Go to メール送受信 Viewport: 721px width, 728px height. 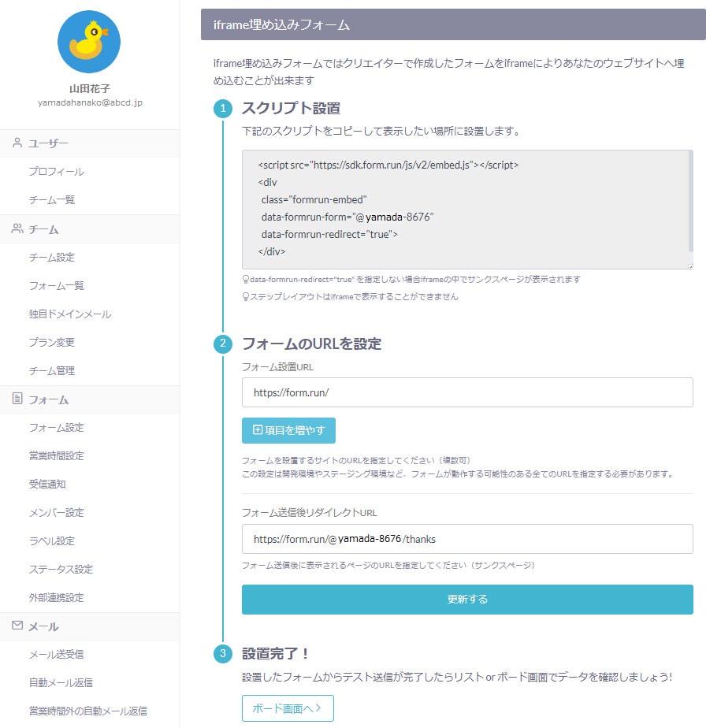(56, 654)
